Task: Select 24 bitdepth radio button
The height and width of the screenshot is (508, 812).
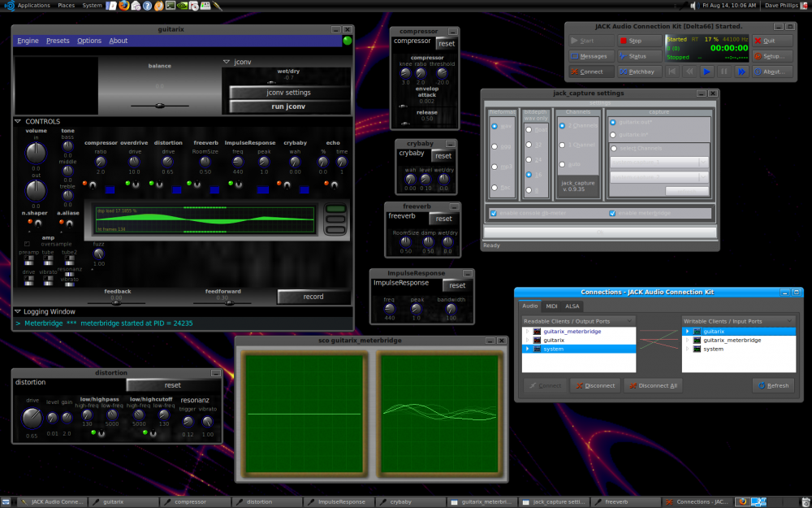Action: tap(529, 159)
